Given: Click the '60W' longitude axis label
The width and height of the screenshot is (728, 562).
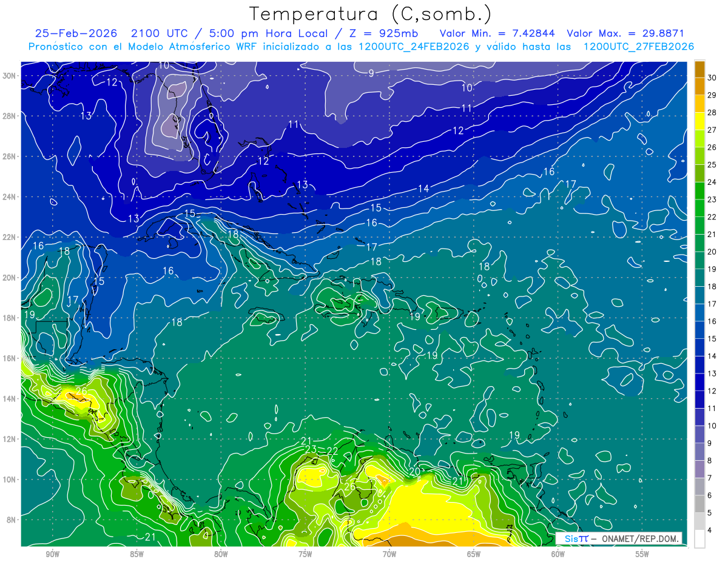Looking at the screenshot, I should pos(558,554).
